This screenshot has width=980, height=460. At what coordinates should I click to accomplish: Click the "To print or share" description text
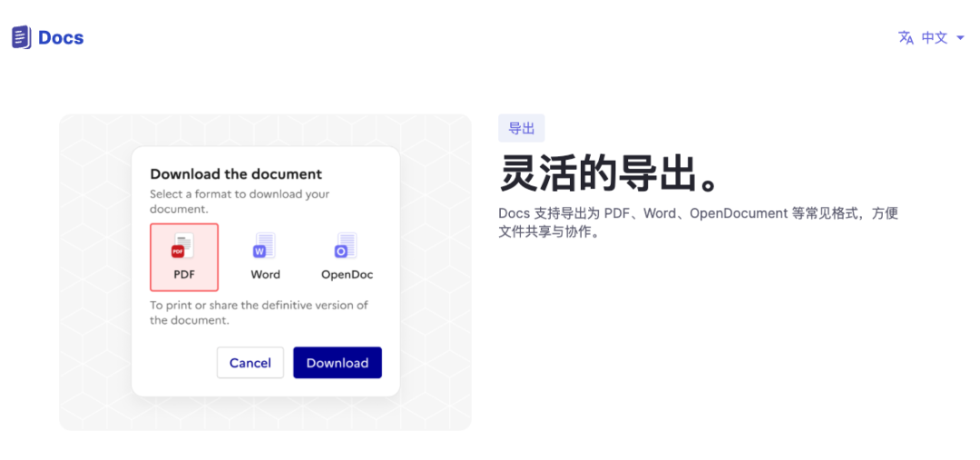pyautogui.click(x=259, y=312)
